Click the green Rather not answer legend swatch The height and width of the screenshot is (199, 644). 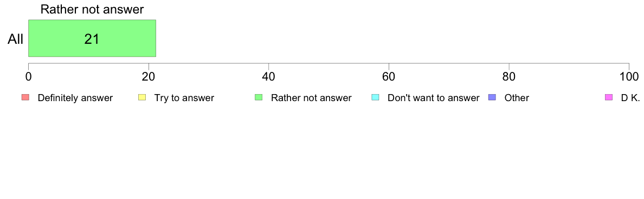(x=259, y=97)
